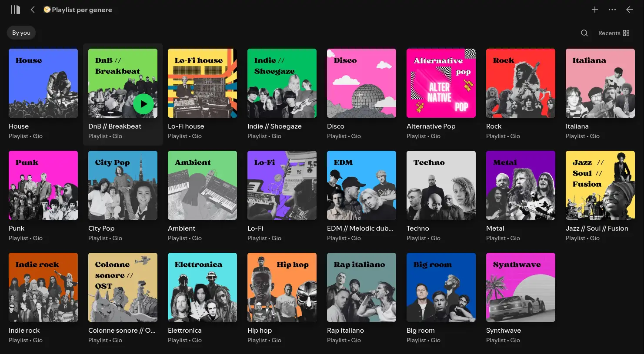Open the three-dots more options menu
The image size is (644, 354).
(612, 10)
